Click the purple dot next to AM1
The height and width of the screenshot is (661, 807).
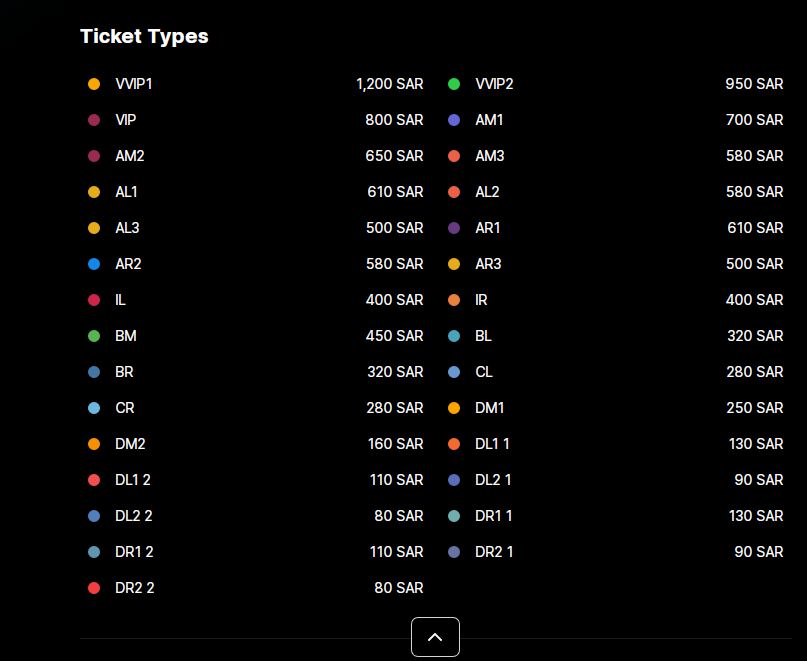[454, 120]
